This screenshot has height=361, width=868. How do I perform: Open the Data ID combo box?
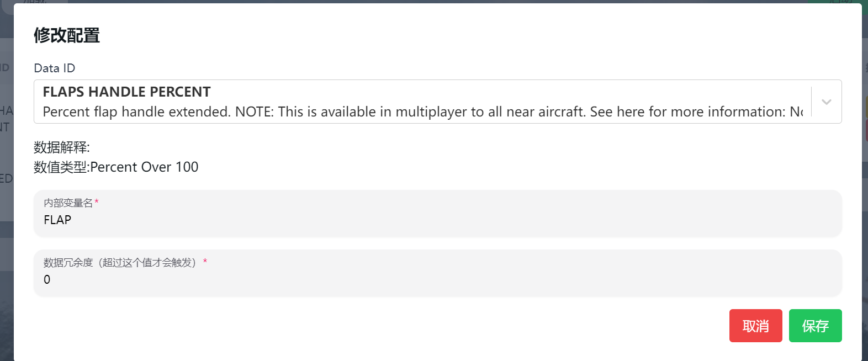387,102
